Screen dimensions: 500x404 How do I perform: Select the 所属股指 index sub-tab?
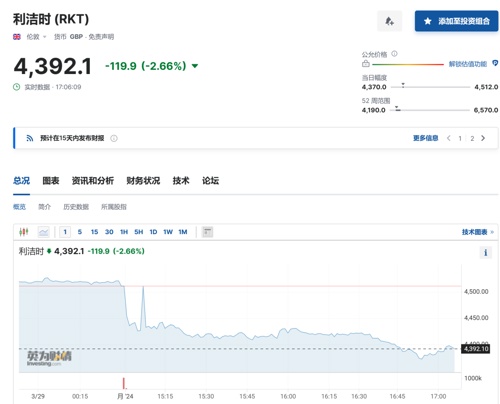114,207
